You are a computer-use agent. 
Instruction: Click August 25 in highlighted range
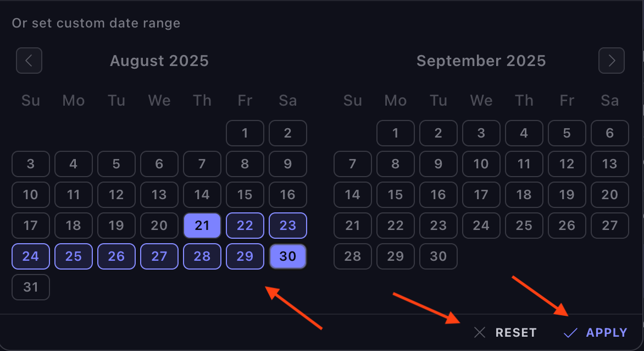[74, 256]
